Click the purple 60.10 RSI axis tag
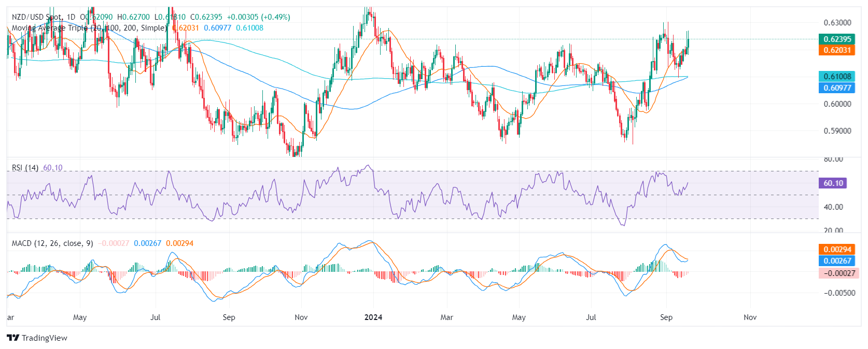The image size is (868, 349). (833, 183)
